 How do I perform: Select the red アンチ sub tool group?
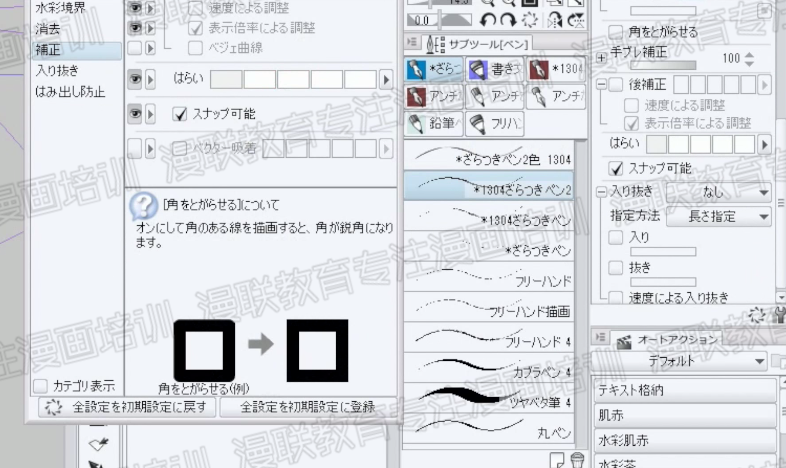pyautogui.click(x=434, y=96)
